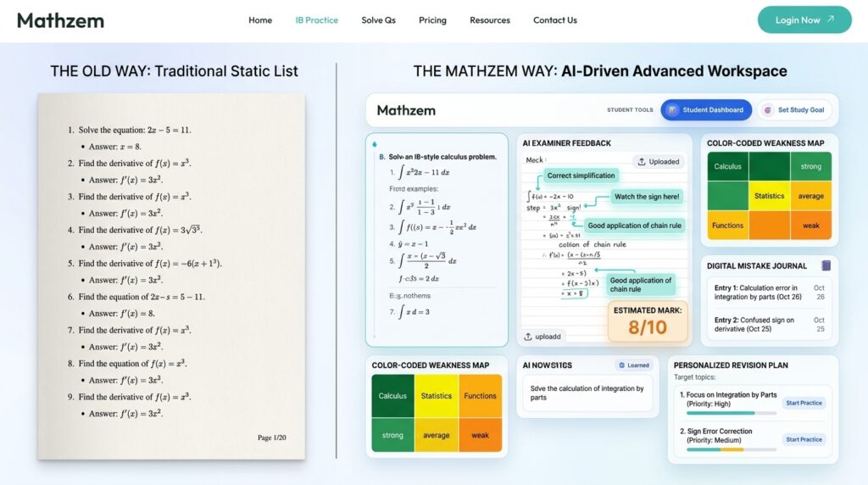Click the 'PERSONALIZED REVISION PLAN' heading

(x=731, y=365)
